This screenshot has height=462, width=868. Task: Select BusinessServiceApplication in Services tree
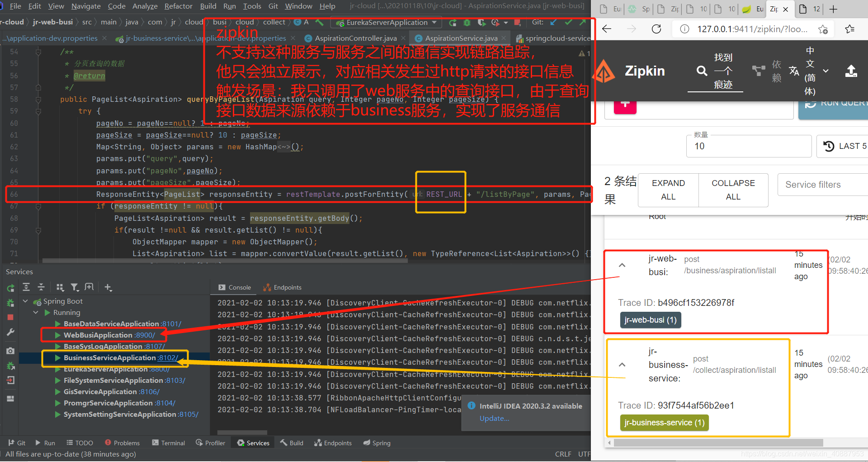[109, 358]
